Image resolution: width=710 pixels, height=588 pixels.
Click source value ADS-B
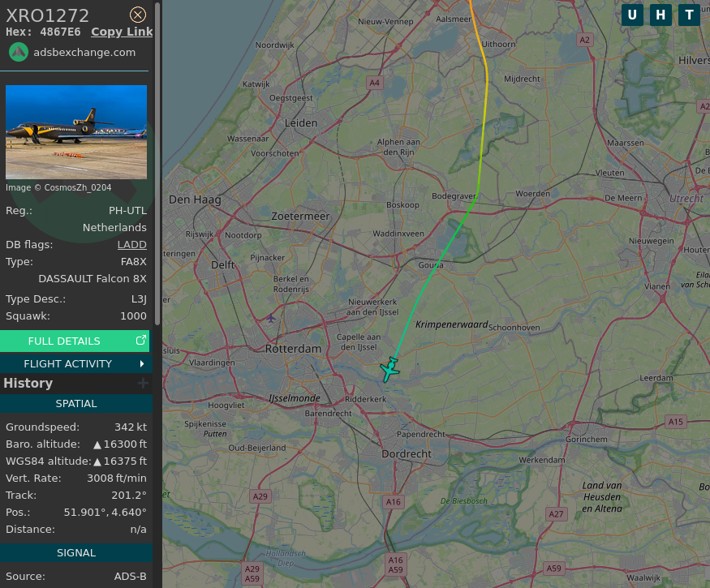[131, 576]
